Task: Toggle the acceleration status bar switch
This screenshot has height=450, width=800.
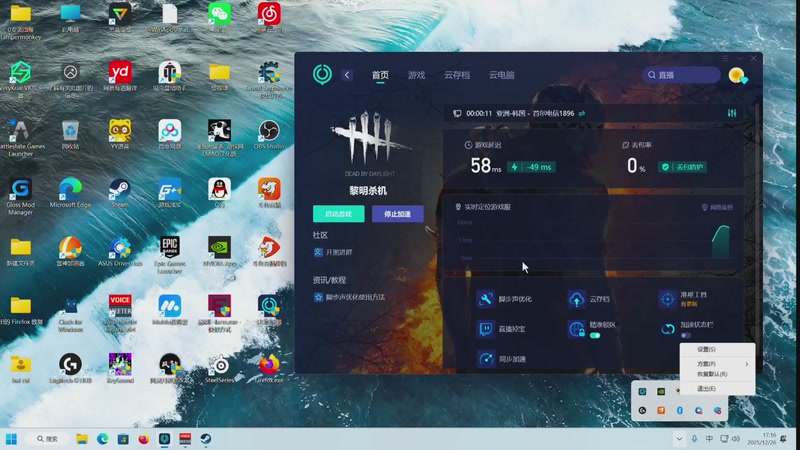Action: tap(686, 335)
